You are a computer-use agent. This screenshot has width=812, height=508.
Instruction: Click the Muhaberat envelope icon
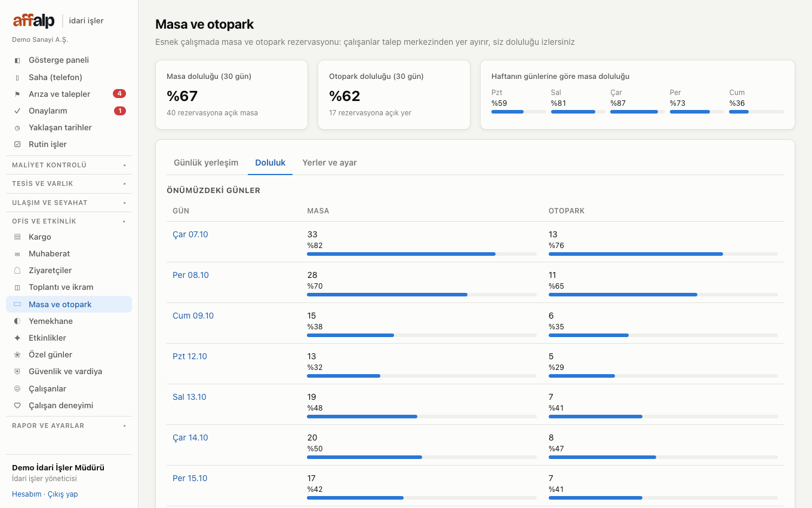click(x=17, y=254)
